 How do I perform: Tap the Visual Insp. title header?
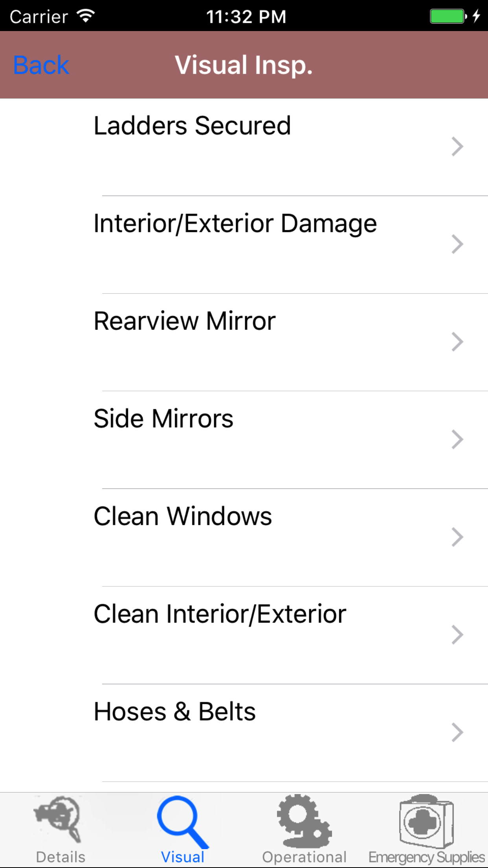click(244, 65)
